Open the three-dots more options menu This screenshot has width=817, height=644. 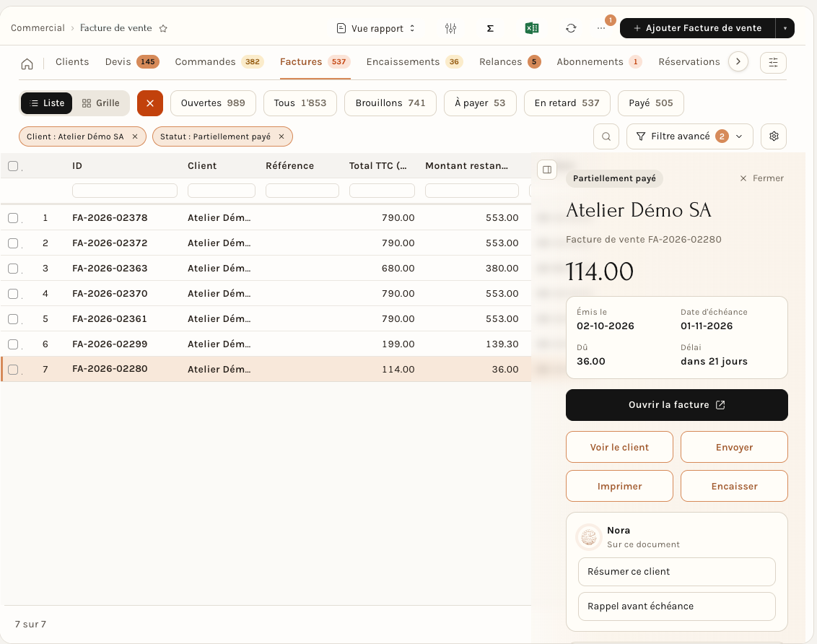point(601,28)
